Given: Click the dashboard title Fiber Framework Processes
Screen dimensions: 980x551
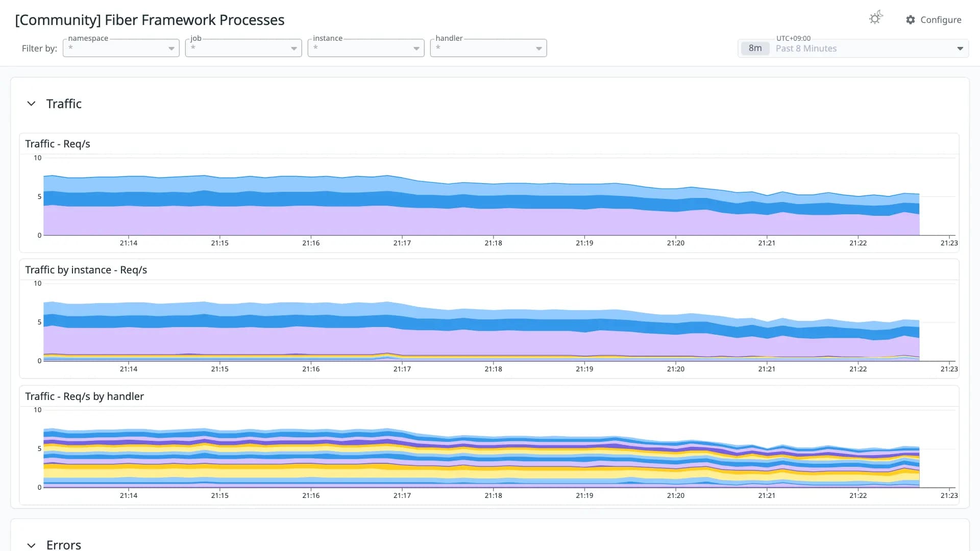Looking at the screenshot, I should [x=150, y=20].
